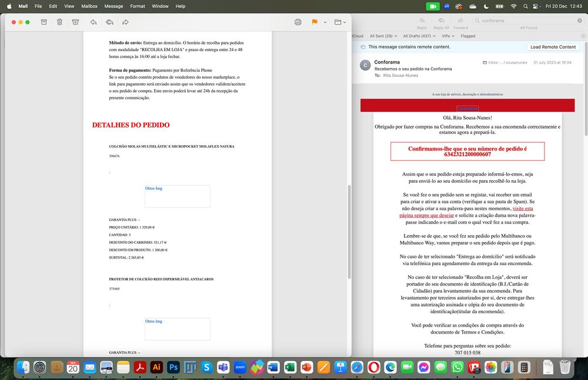This screenshot has width=588, height=380.
Task: Expand the All Drafts (437) filter
Action: [419, 36]
